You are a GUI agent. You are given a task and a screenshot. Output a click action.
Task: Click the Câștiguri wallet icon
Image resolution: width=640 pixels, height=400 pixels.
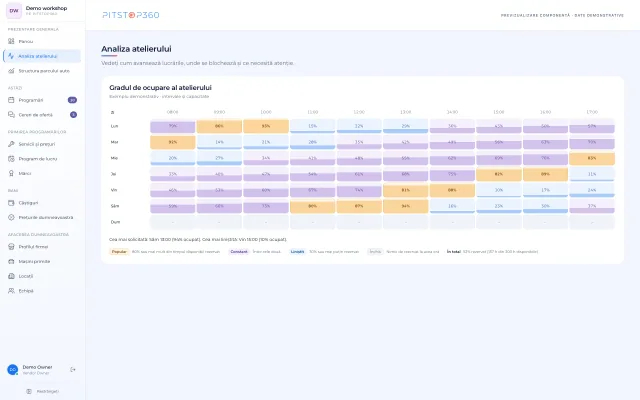coord(11,203)
